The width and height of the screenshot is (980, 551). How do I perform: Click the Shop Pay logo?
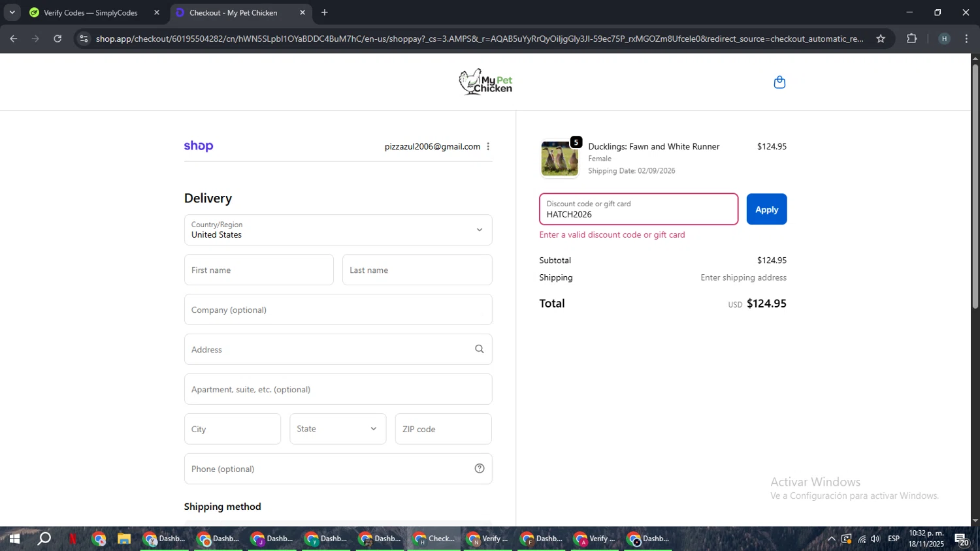click(199, 146)
